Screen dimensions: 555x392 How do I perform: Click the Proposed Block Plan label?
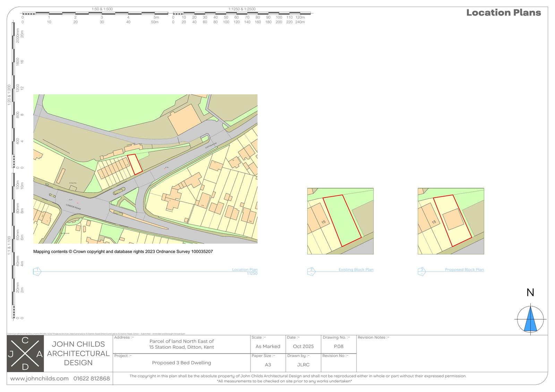click(x=464, y=270)
